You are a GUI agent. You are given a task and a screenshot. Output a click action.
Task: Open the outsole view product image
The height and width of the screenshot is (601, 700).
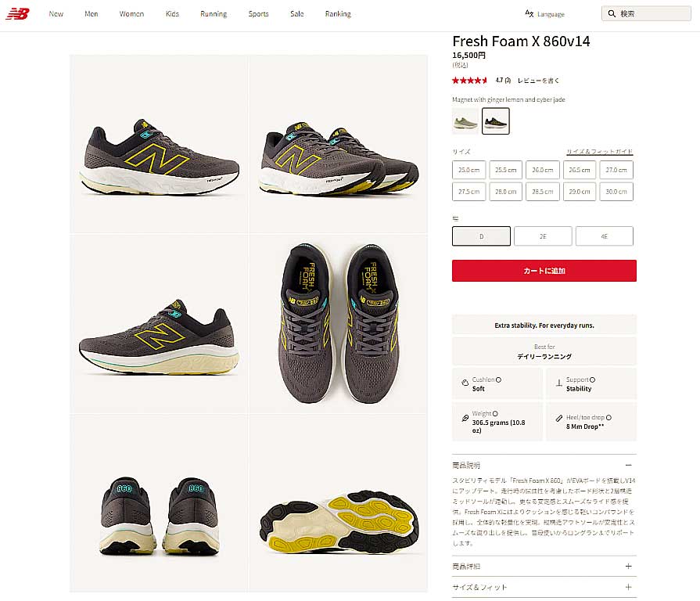pos(339,503)
